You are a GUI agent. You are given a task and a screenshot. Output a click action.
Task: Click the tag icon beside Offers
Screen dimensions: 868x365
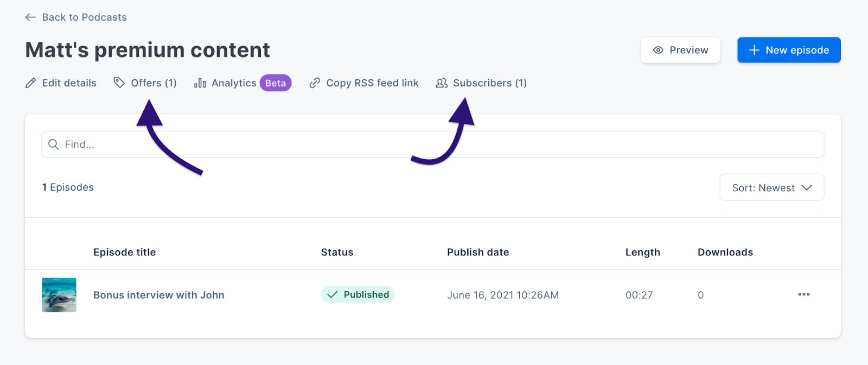point(119,83)
